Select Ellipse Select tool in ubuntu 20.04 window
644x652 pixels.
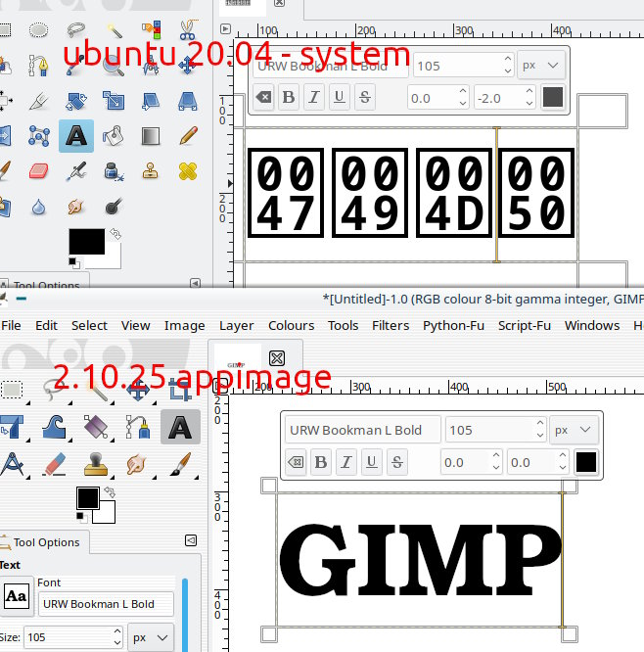pos(38,30)
